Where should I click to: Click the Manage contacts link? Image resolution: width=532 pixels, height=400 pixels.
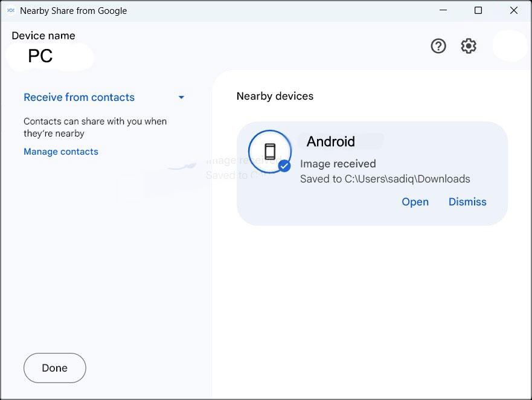pos(61,152)
